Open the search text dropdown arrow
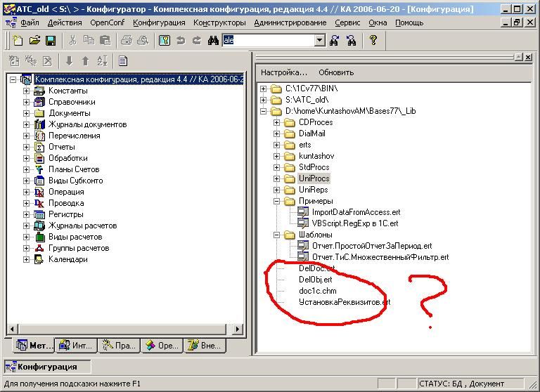The width and height of the screenshot is (540, 392). point(320,41)
